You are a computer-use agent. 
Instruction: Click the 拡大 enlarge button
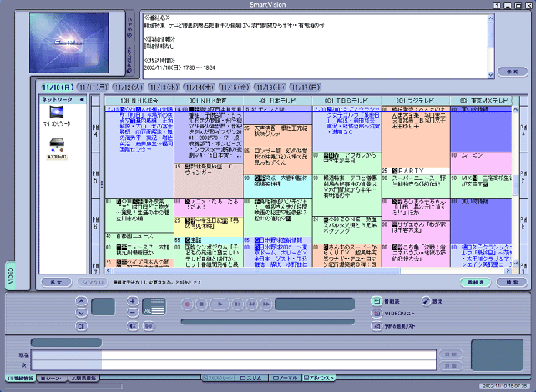pos(57,283)
